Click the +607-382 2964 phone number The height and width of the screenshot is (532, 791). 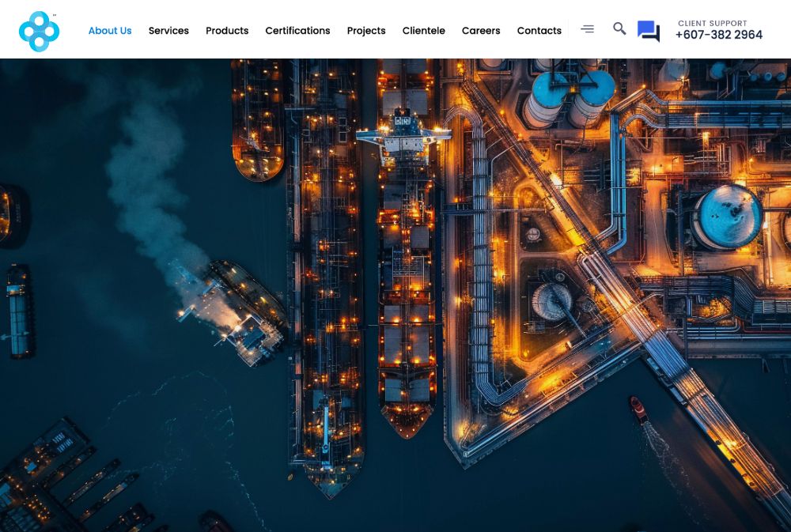pyautogui.click(x=718, y=36)
